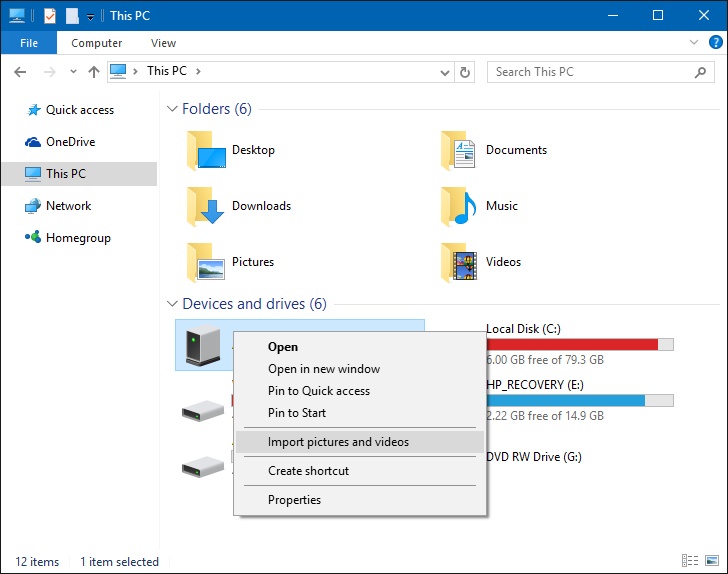Click the Back navigation arrow
The height and width of the screenshot is (574, 728).
pyautogui.click(x=20, y=72)
